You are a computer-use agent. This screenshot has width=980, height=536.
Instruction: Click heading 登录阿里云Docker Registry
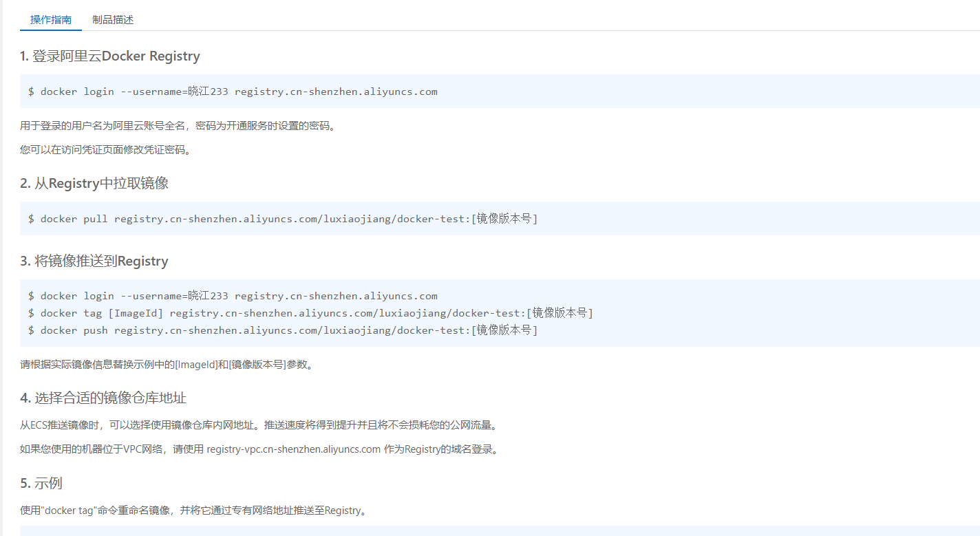[x=110, y=56]
